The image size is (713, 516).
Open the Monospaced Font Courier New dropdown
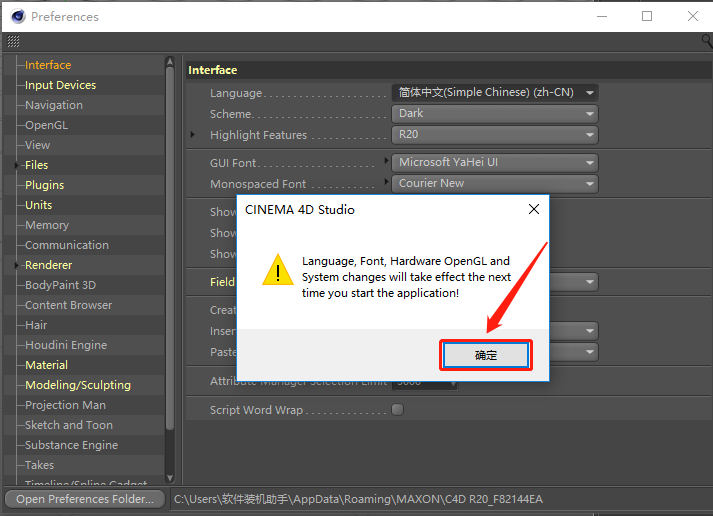click(x=495, y=183)
